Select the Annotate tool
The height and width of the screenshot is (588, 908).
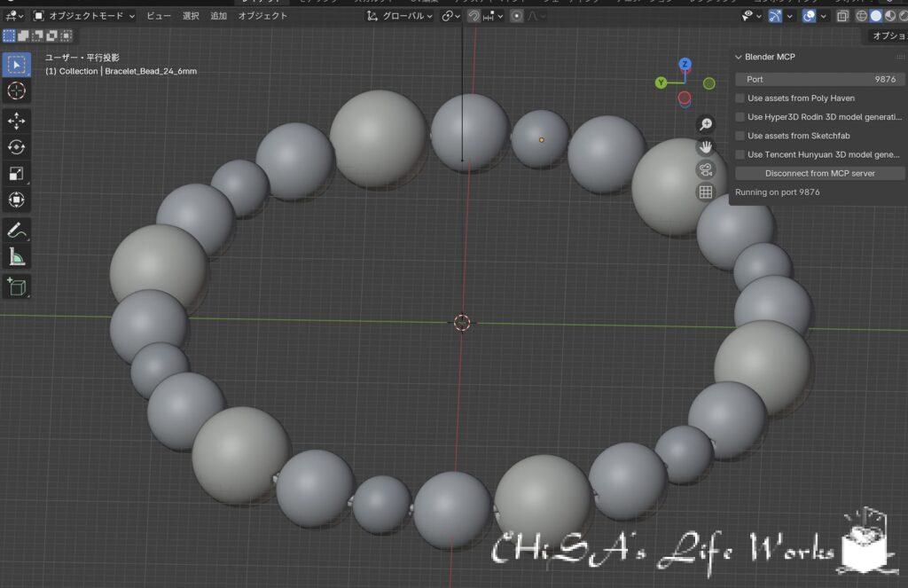16,230
